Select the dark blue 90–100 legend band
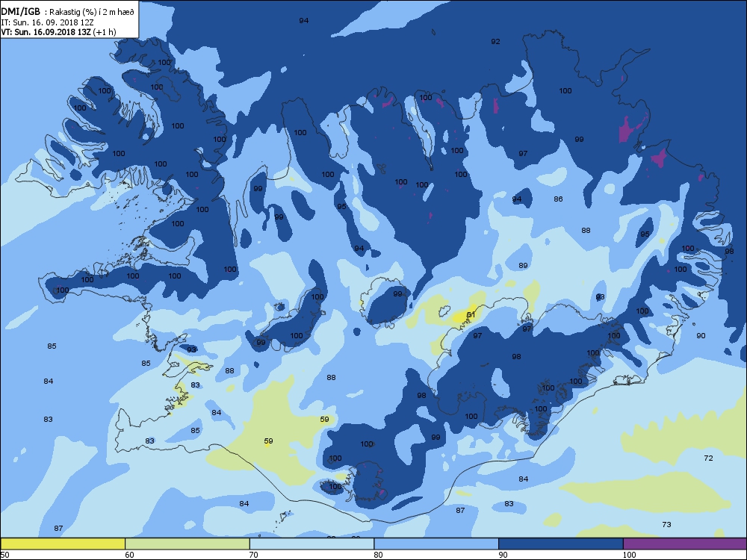 tap(561, 544)
